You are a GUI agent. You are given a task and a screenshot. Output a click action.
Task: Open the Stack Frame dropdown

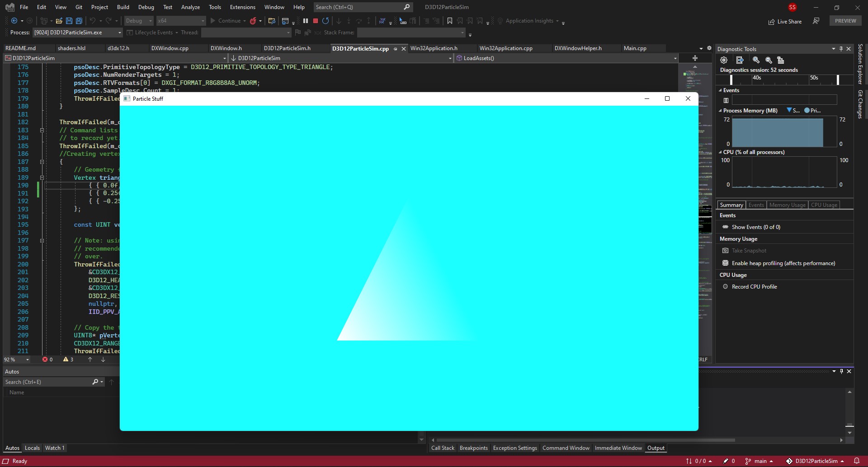point(411,33)
